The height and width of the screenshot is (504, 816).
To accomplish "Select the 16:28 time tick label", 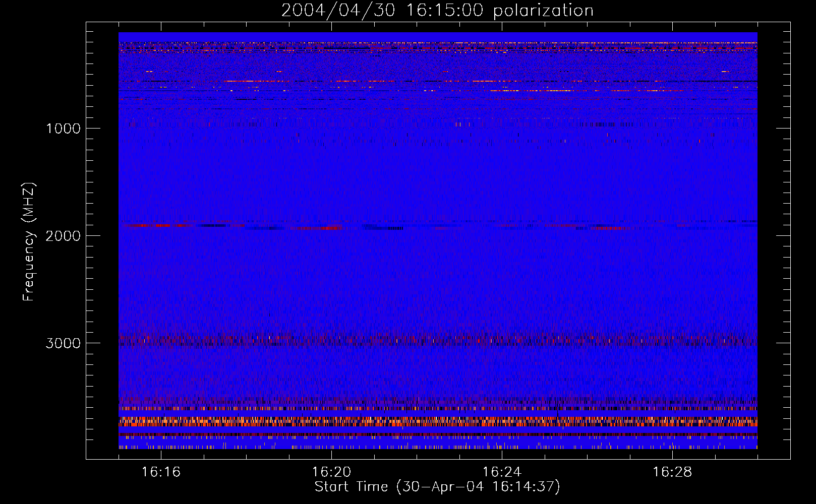I will 672,472.
